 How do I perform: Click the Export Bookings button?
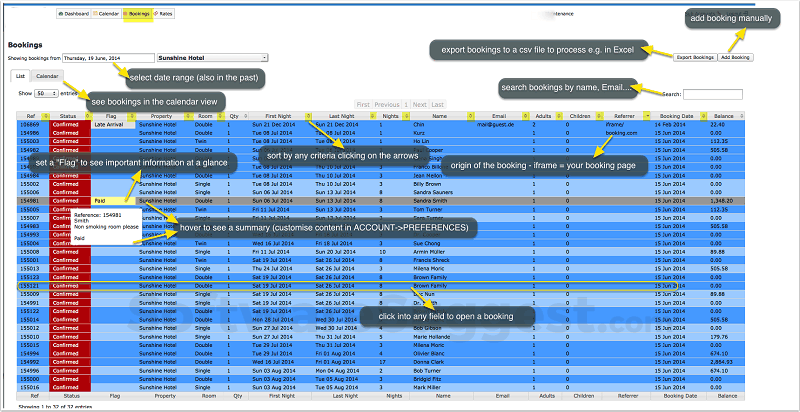[x=694, y=57]
